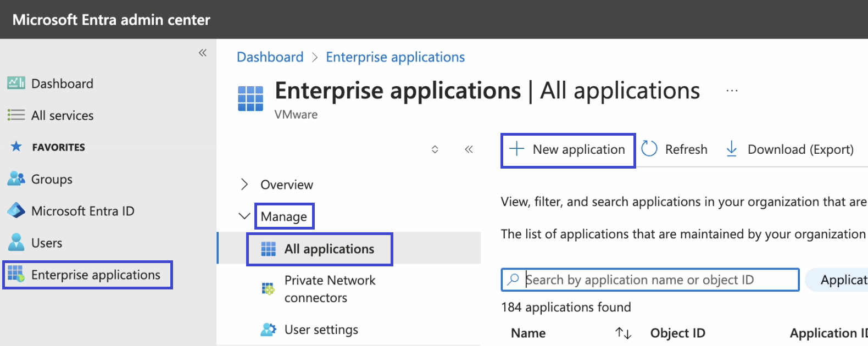This screenshot has height=346, width=868.
Task: Click New application button text
Action: click(578, 149)
